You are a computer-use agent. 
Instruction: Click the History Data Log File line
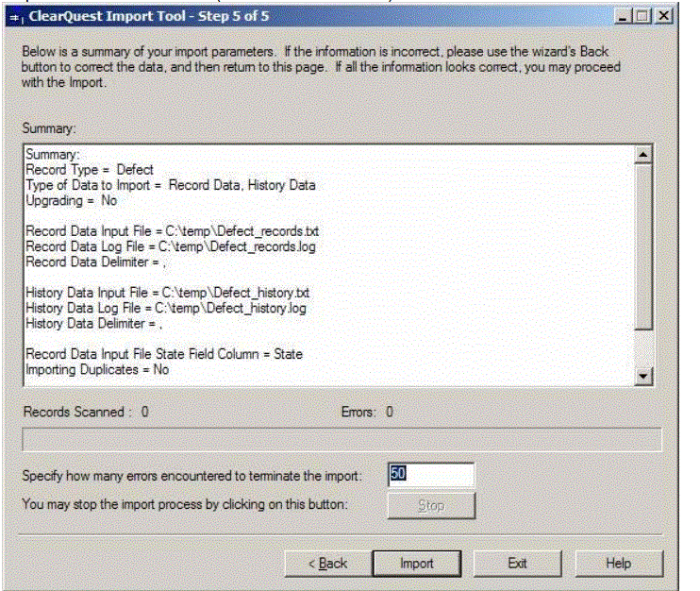165,309
